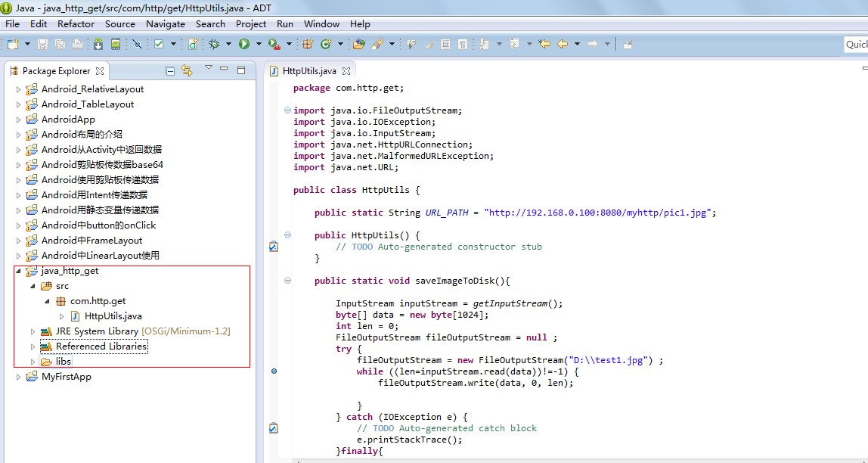Screen dimensions: 868x463
Task: Navigate Back with yellow left arrow
Action: click(563, 45)
